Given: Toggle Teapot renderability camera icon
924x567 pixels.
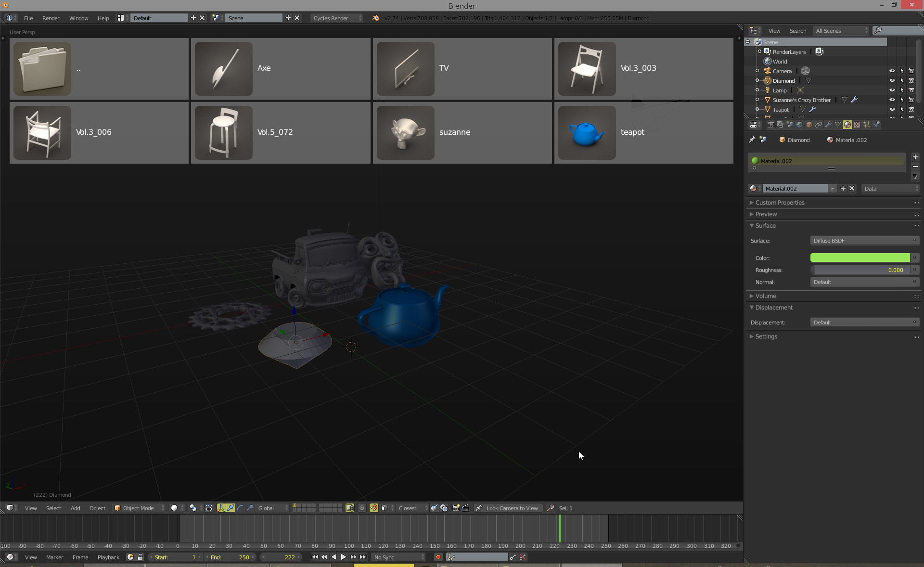Looking at the screenshot, I should pos(911,109).
